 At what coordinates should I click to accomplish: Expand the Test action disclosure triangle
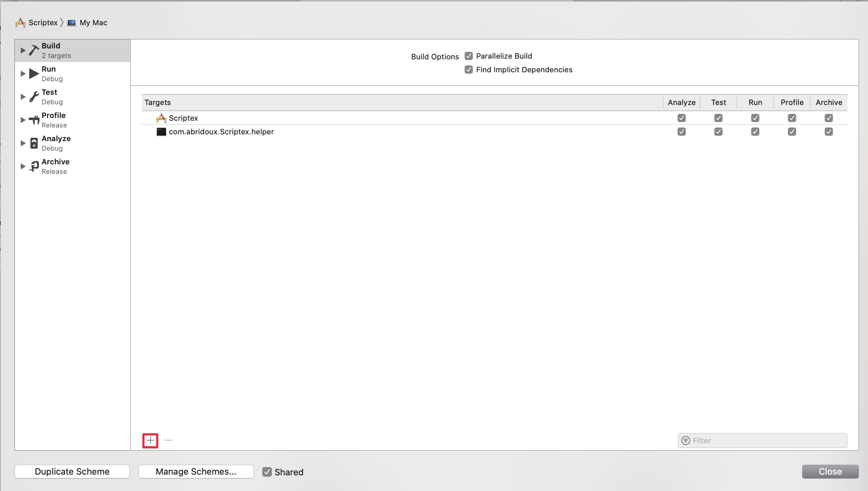[23, 97]
